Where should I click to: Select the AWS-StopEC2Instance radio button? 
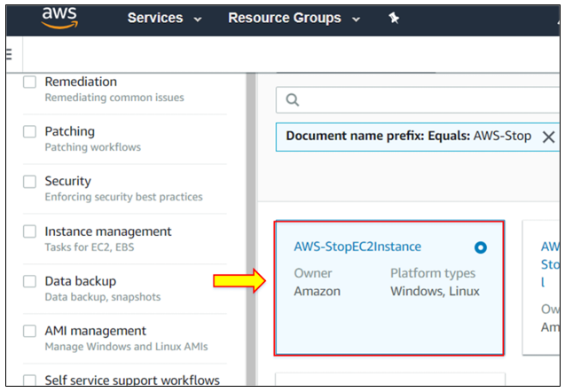[481, 247]
